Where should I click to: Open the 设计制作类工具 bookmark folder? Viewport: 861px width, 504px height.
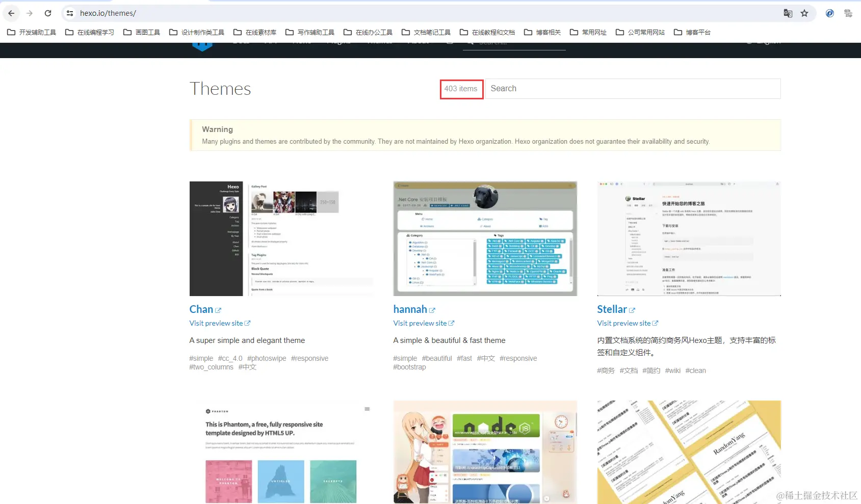[197, 32]
